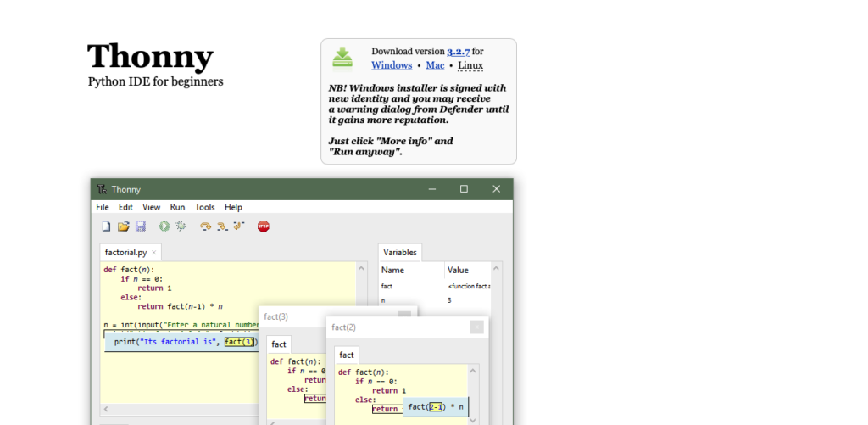Maximize the Thonny window
The width and height of the screenshot is (868, 425).
464,189
